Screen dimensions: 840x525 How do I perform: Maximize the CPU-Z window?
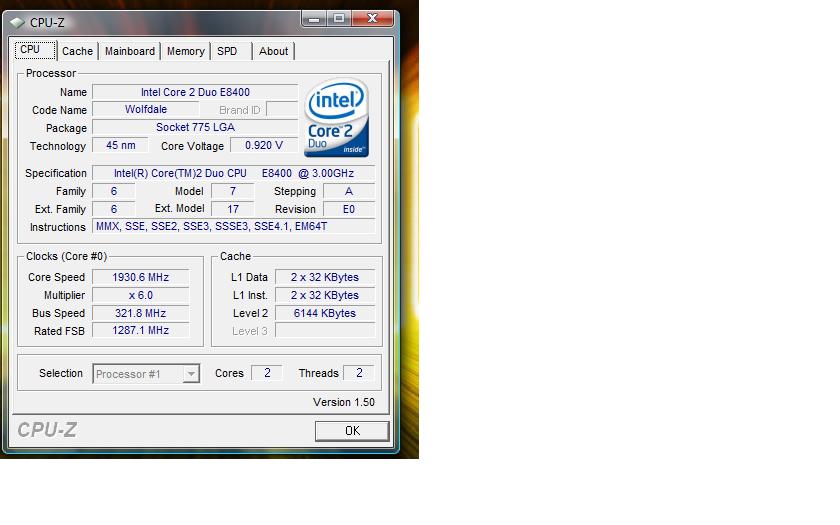(339, 19)
